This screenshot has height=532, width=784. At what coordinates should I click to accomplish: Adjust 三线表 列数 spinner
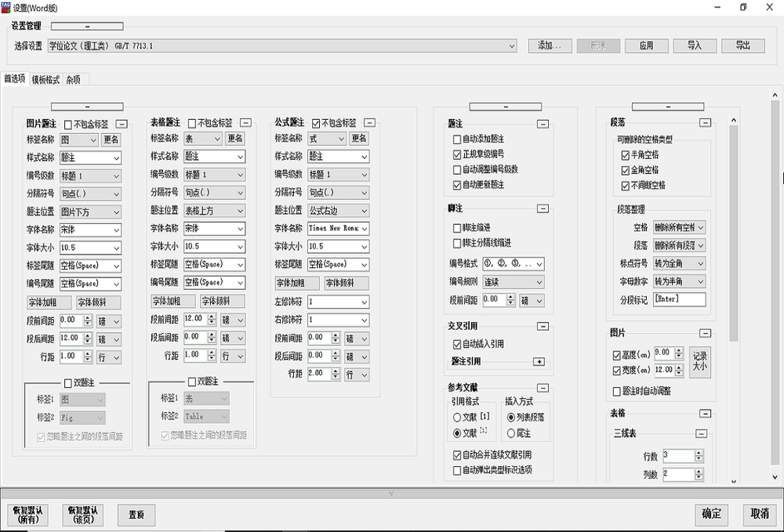pos(699,474)
